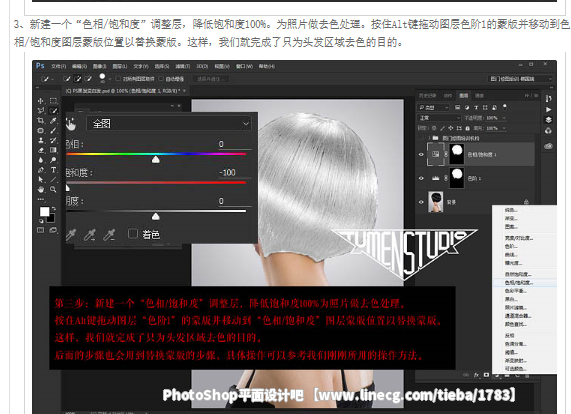571x414 pixels.
Task: Select the Gradient tool
Action: [x=54, y=150]
